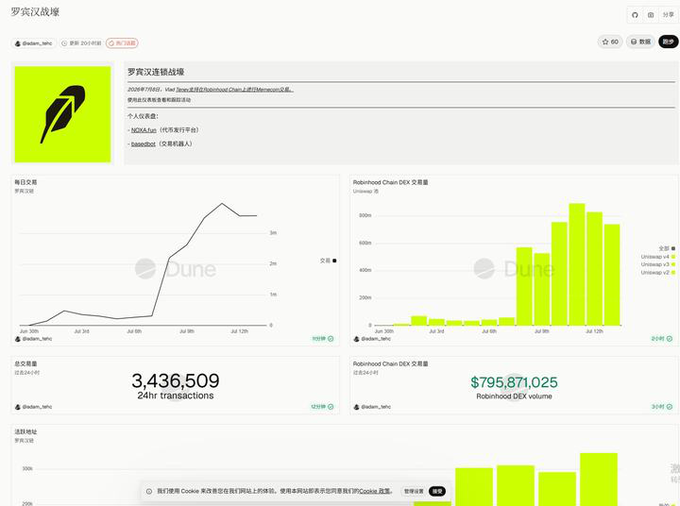Image resolution: width=680 pixels, height=506 pixels.
Task: Open the Vlad Tenev announcement link
Action: 234,90
